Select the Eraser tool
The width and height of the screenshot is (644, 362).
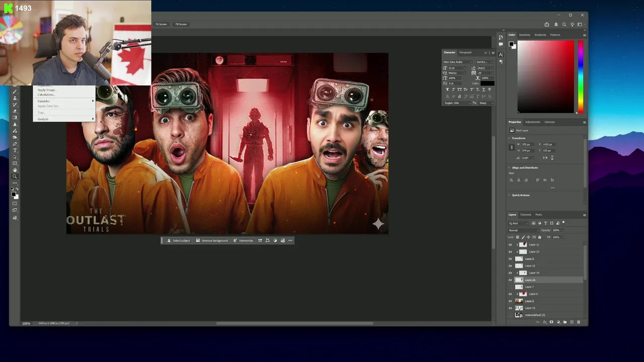pyautogui.click(x=15, y=111)
